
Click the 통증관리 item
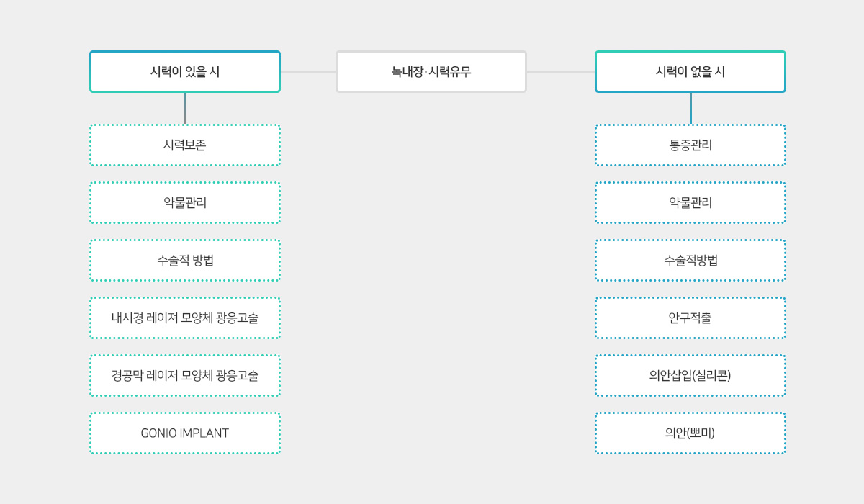690,145
